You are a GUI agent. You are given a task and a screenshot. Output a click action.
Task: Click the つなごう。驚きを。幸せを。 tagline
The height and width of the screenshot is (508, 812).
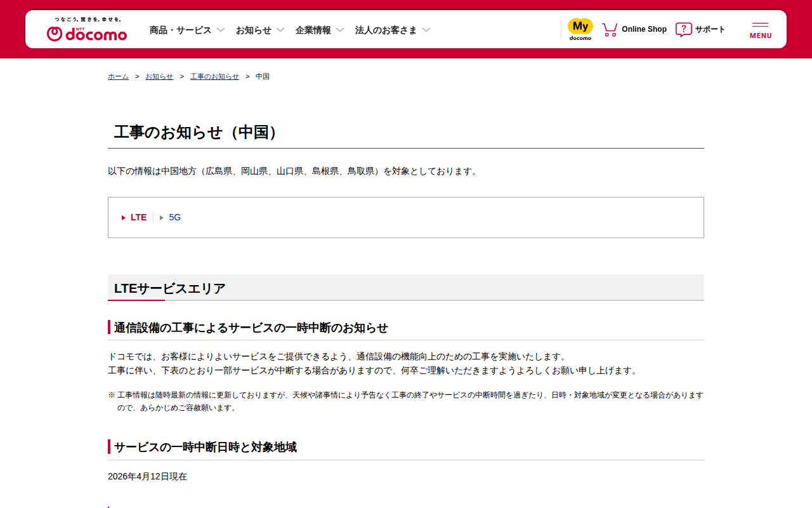pos(88,20)
